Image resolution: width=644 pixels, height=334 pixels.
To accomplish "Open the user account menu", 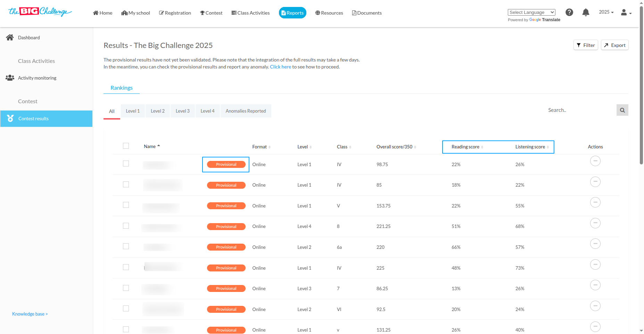I will click(x=626, y=13).
